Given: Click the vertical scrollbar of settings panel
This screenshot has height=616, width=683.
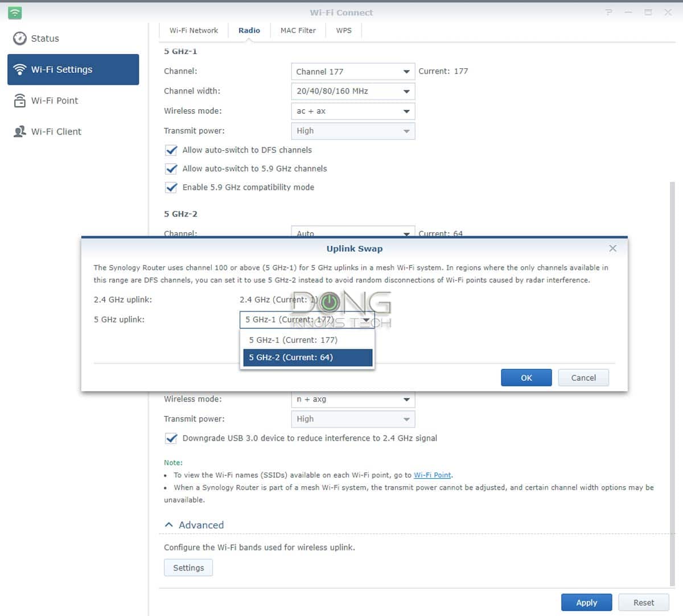Looking at the screenshot, I should point(673,384).
